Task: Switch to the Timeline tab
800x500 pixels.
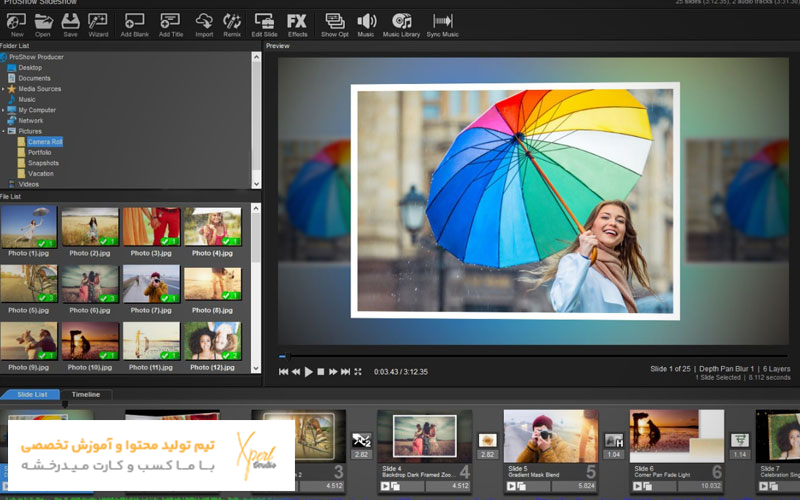Action: pyautogui.click(x=86, y=394)
